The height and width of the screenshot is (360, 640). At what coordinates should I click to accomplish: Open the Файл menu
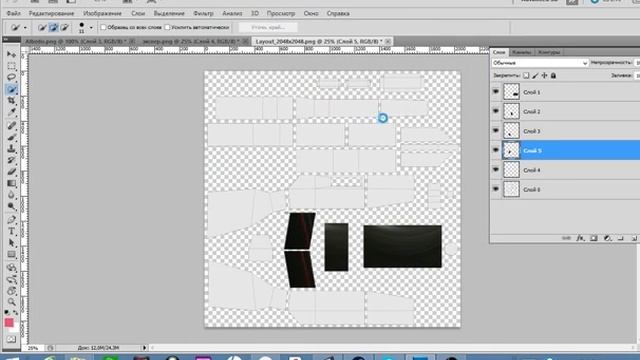[x=13, y=13]
